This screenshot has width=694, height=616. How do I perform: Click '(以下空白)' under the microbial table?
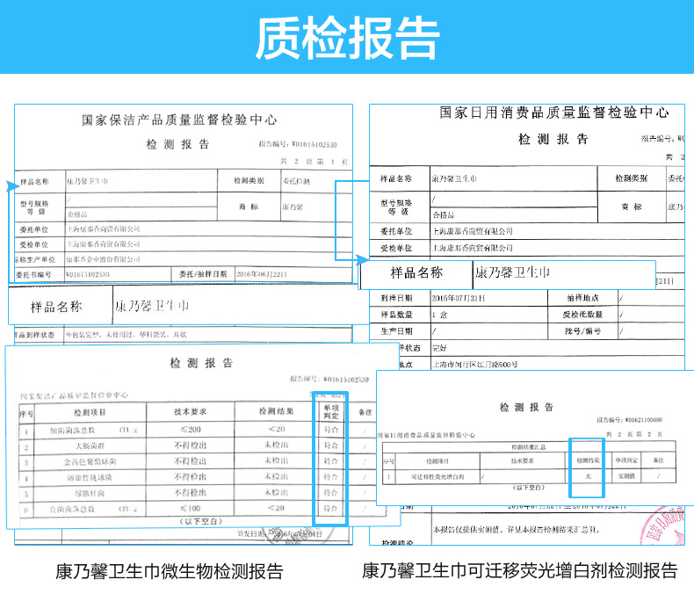tap(200, 522)
